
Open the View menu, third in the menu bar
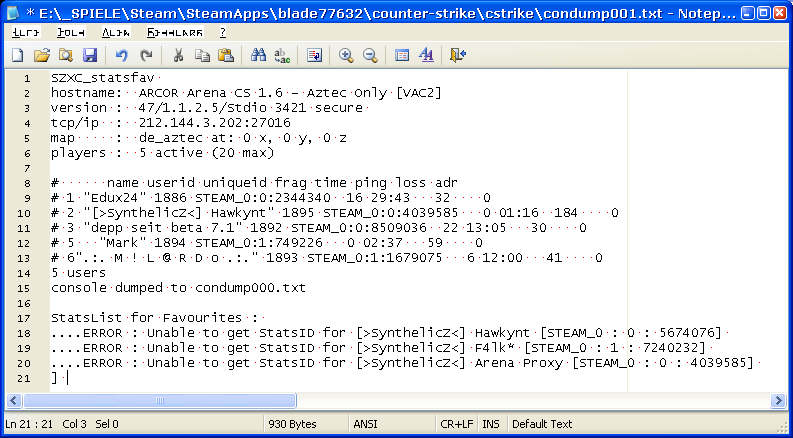point(116,33)
